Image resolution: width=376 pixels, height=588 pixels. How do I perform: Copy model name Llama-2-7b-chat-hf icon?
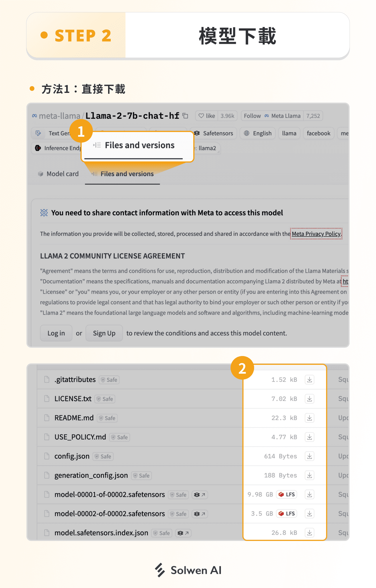point(185,116)
